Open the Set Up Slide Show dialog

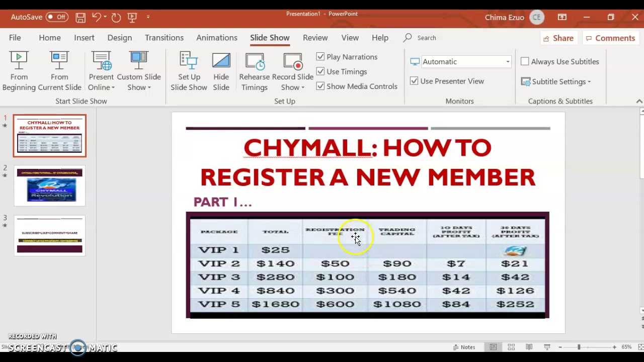(x=189, y=72)
